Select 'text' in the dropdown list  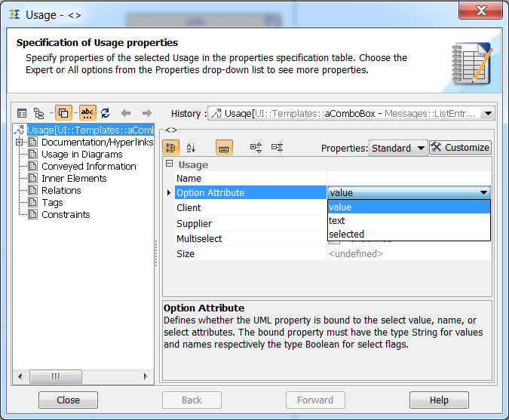[x=409, y=220]
